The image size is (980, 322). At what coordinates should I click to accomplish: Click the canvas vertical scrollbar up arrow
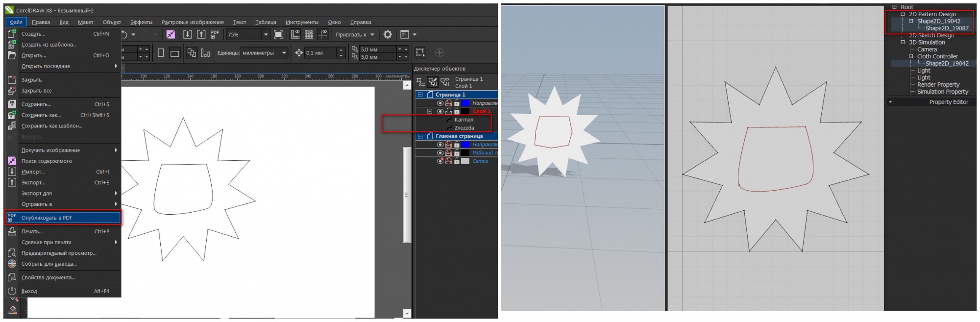[407, 85]
